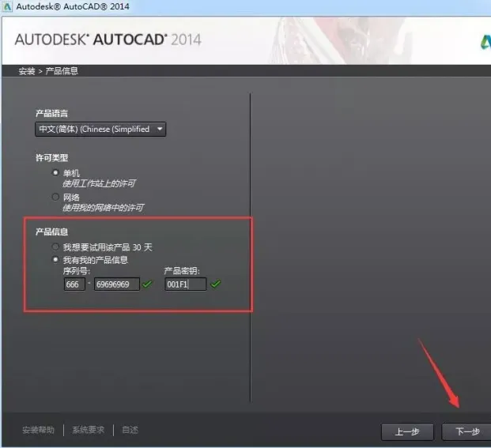The width and height of the screenshot is (491, 448).
Task: Open the 系统要求 system requirements link
Action: tap(88, 430)
